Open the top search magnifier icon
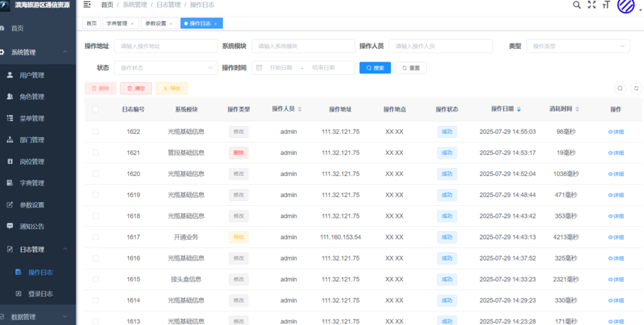 pos(577,4)
